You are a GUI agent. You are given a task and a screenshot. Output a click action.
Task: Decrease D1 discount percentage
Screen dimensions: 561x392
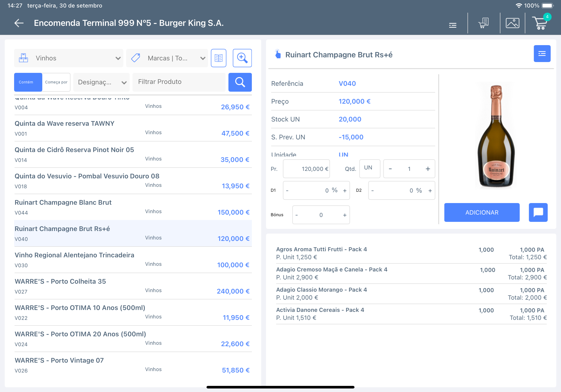pos(287,191)
